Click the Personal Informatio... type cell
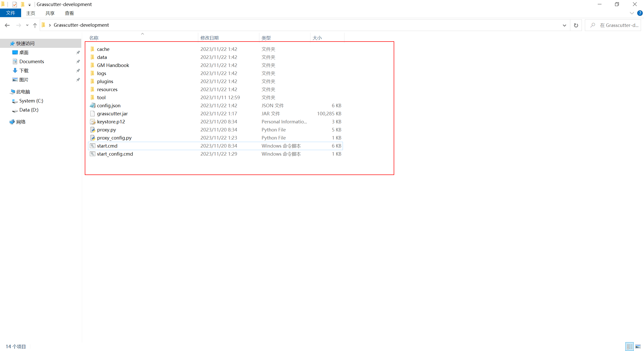Viewport: 644px width, 351px height. pos(284,122)
